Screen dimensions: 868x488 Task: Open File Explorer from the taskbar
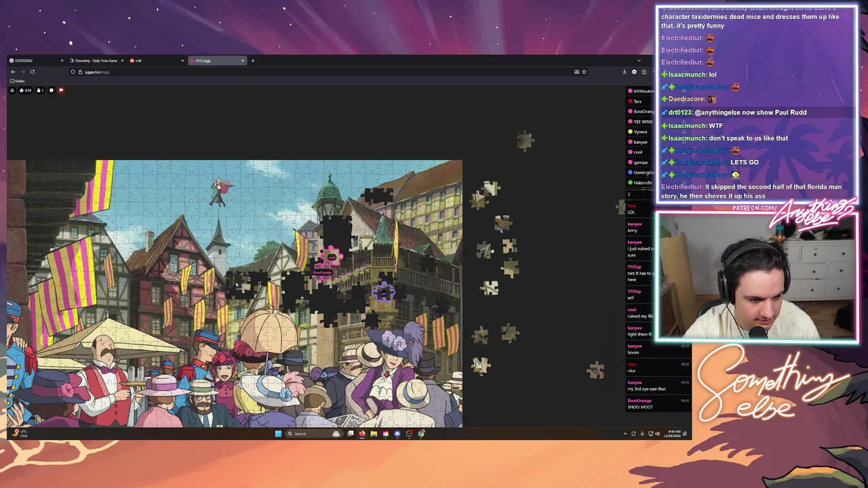374,434
